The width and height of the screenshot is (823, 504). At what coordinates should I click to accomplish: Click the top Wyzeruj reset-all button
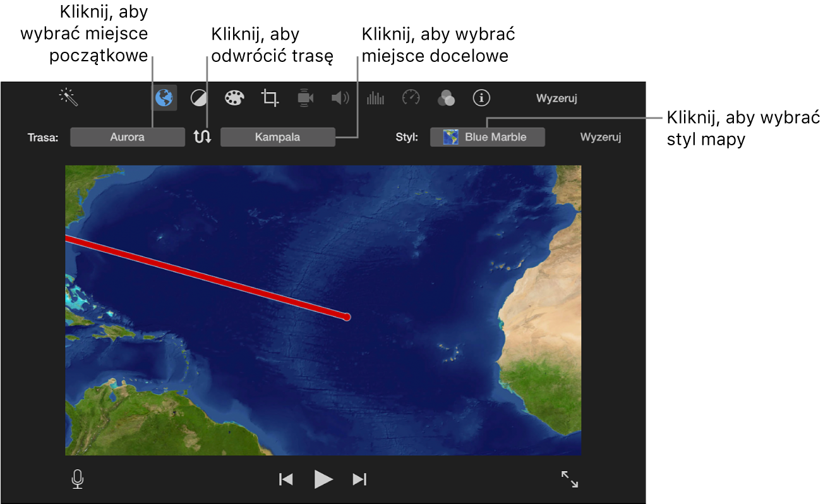point(556,98)
